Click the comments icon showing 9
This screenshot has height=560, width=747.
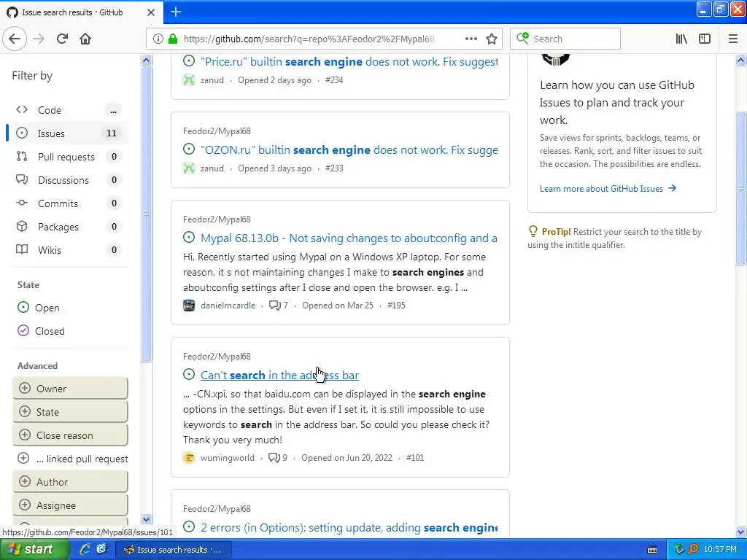tap(274, 458)
